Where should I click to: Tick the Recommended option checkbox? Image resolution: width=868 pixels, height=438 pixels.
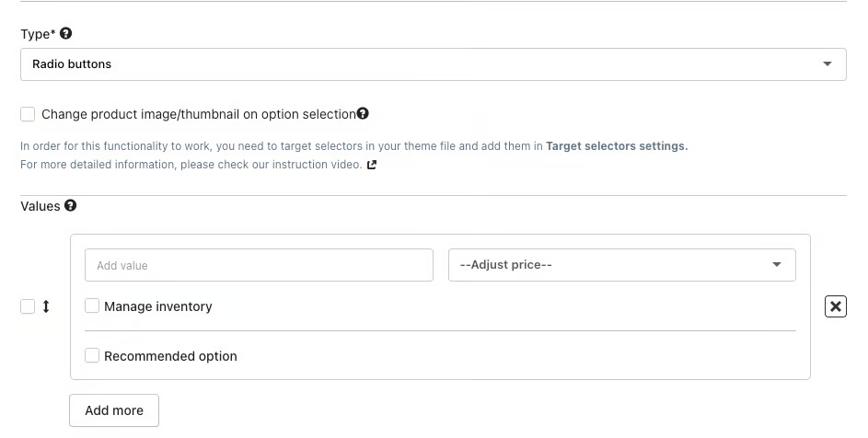pos(92,355)
